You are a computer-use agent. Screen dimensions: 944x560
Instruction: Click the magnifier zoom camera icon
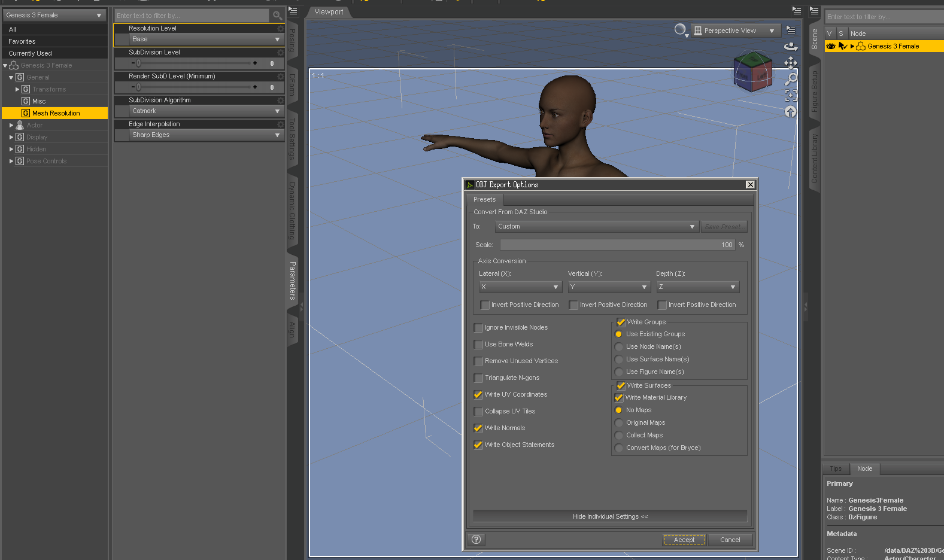click(x=791, y=79)
